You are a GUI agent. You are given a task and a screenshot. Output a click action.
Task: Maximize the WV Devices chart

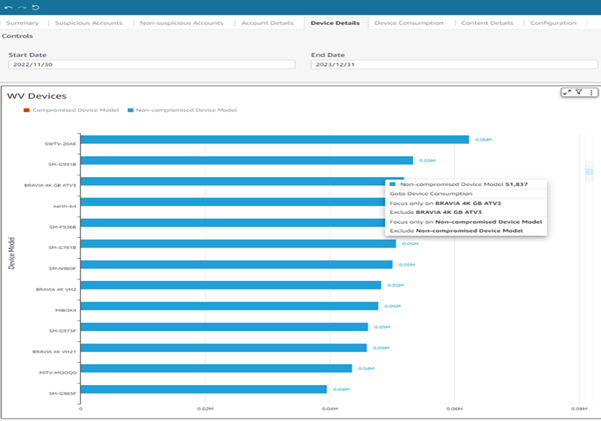coord(567,92)
